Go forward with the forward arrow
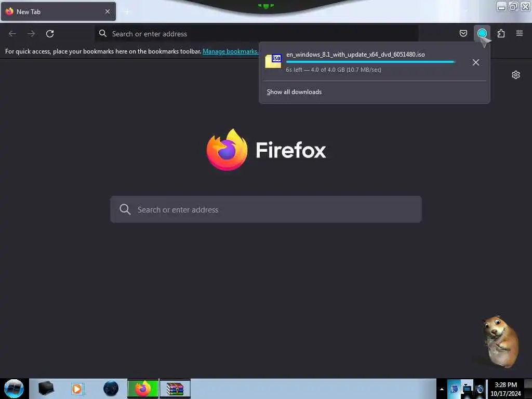The height and width of the screenshot is (399, 532). [31, 34]
